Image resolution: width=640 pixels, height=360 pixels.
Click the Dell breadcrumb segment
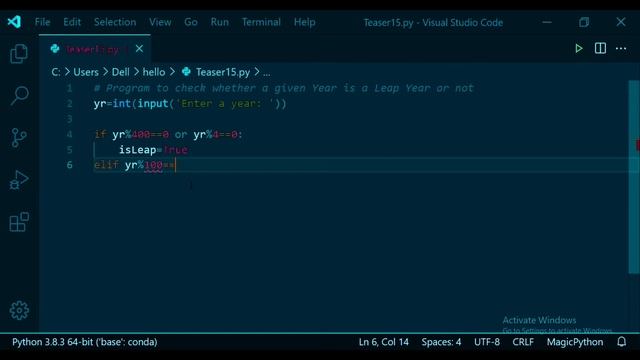click(x=121, y=72)
